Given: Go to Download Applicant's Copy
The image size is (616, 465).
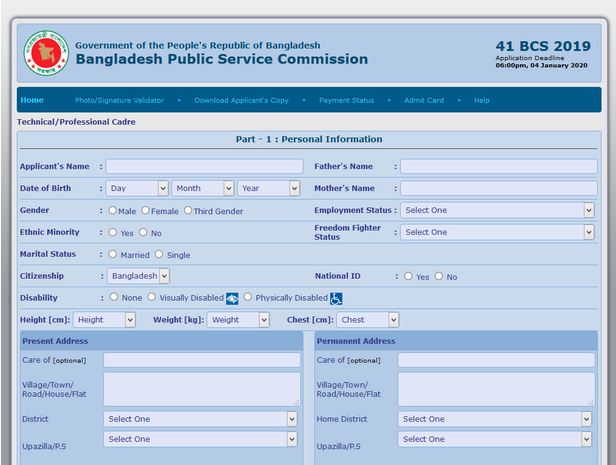Looking at the screenshot, I should point(241,100).
